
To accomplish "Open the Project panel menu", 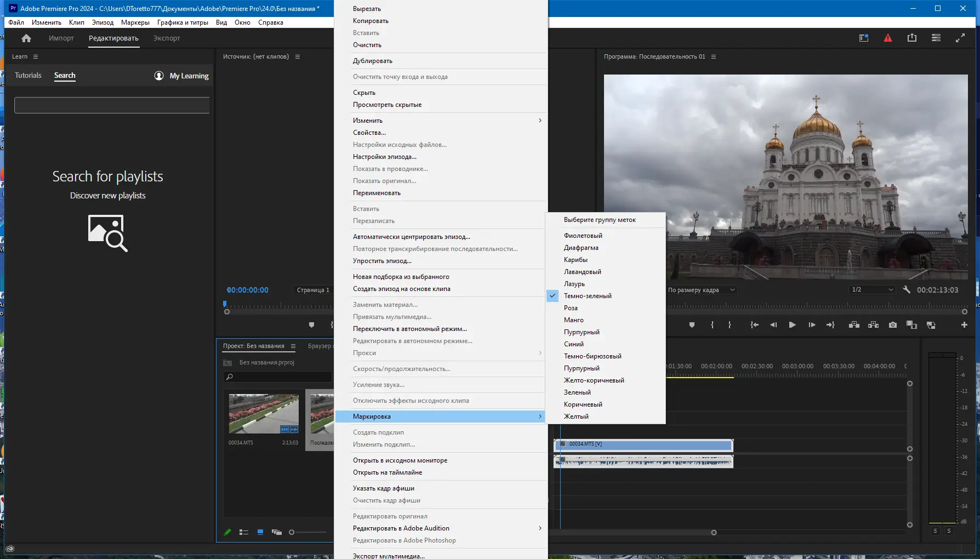I will (x=293, y=346).
